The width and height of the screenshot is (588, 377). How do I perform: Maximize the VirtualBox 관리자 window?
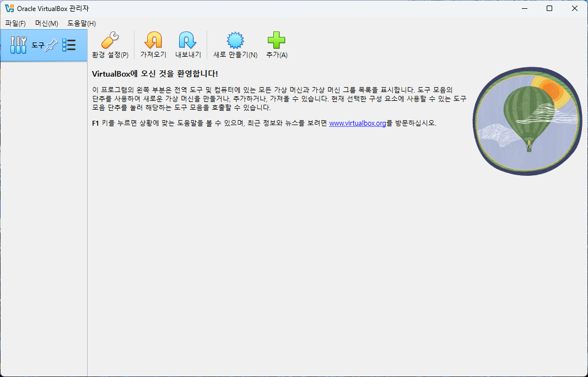click(549, 8)
